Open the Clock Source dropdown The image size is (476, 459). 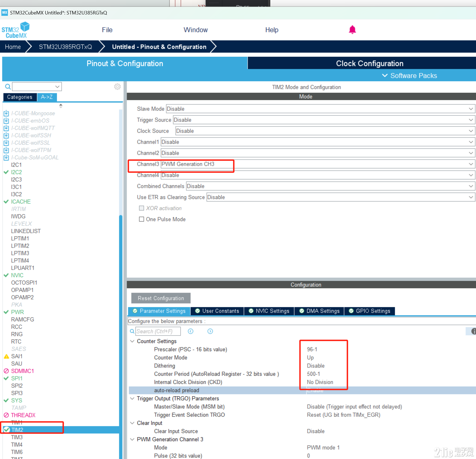coord(325,131)
